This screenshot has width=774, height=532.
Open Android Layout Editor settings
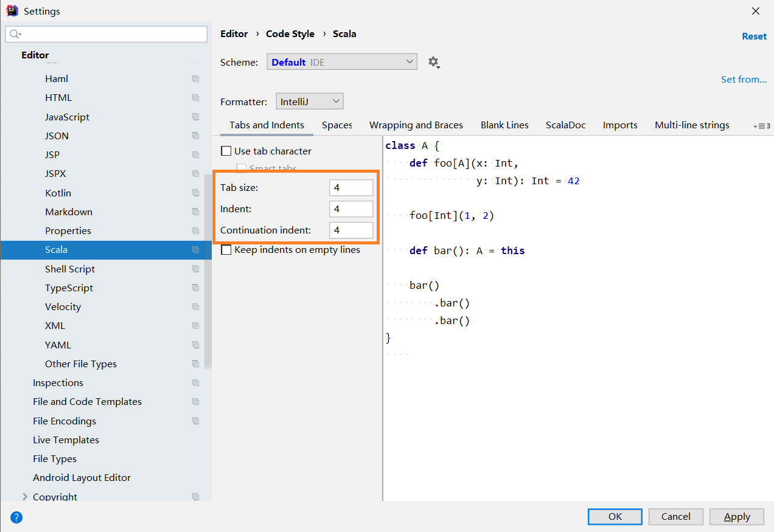coord(82,477)
